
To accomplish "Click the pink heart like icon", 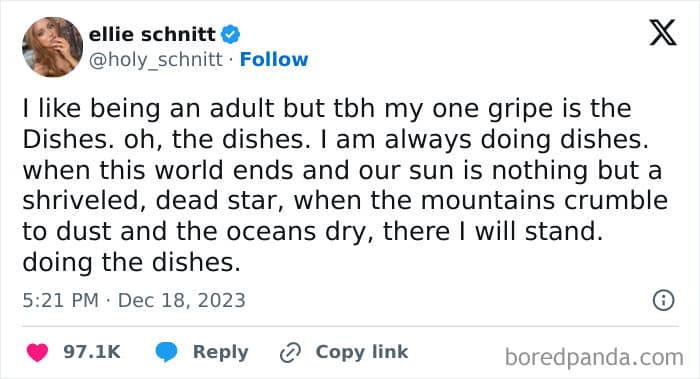I will pos(38,352).
